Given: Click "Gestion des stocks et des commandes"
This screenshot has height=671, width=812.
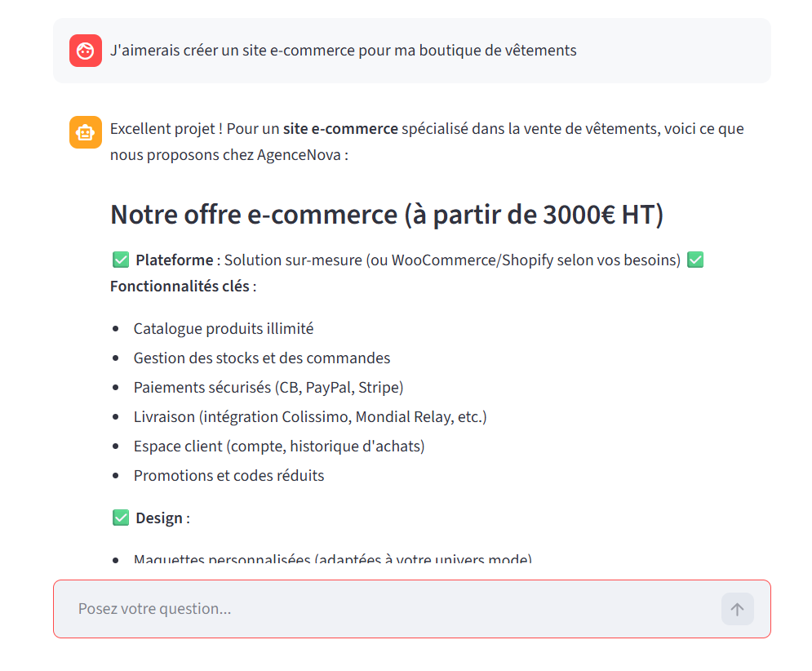Looking at the screenshot, I should [x=262, y=358].
